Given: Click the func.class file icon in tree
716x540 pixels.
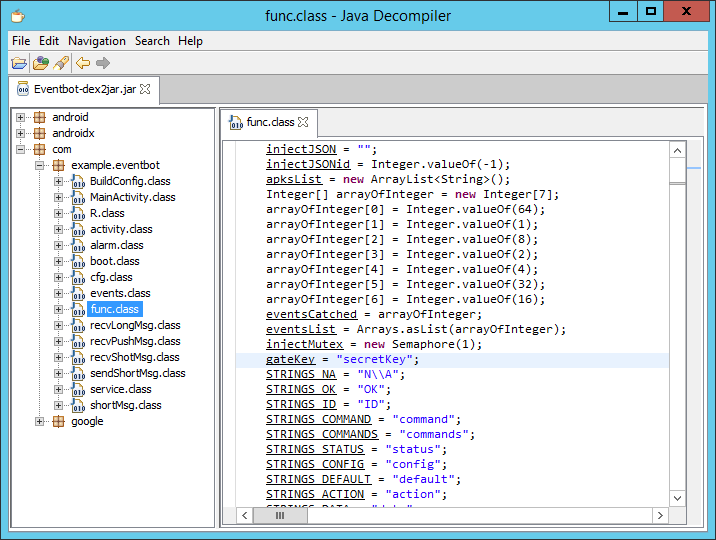Looking at the screenshot, I should pos(78,309).
